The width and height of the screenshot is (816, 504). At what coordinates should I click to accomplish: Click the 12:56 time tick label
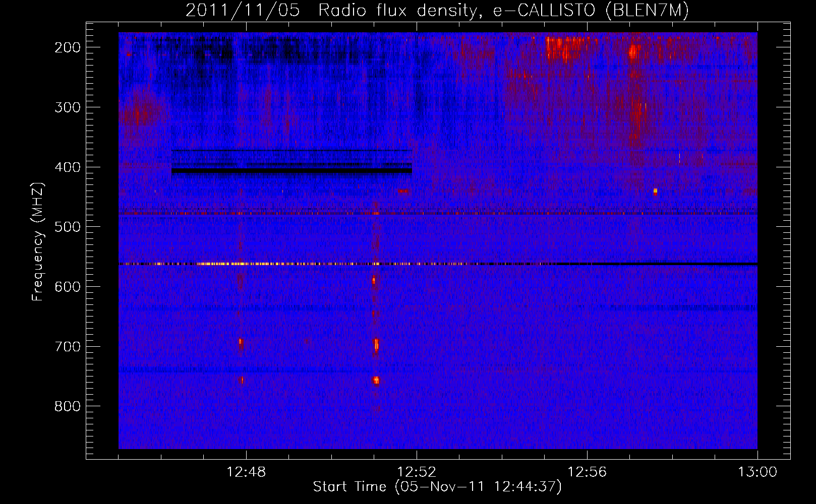point(587,472)
